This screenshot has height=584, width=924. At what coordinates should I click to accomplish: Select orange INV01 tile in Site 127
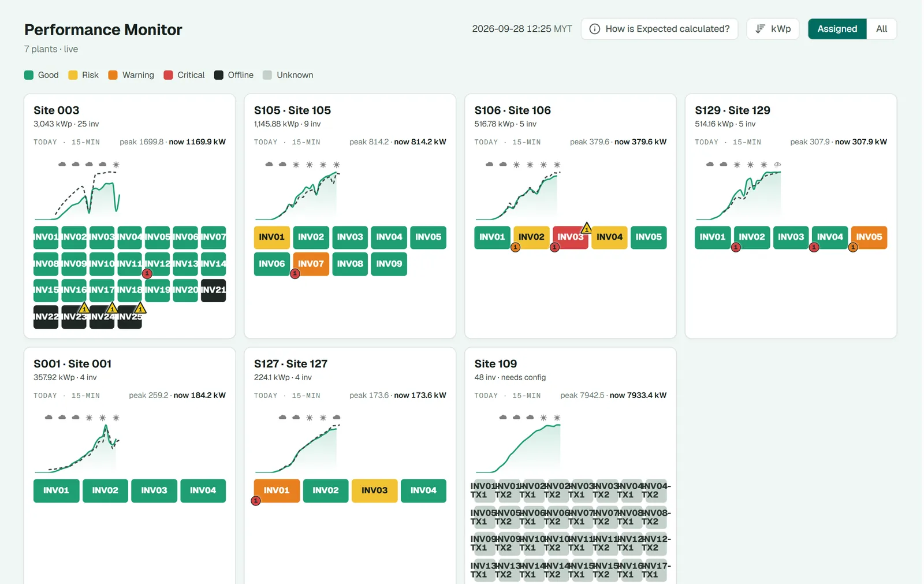(x=277, y=490)
